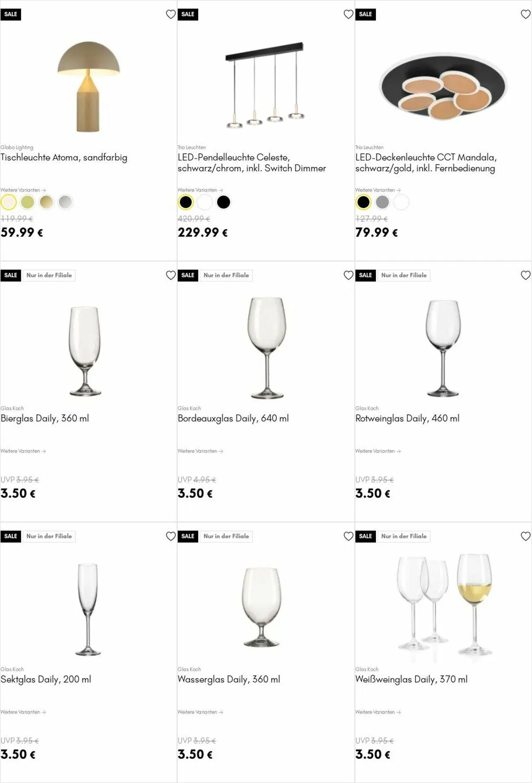The height and width of the screenshot is (783, 532).
Task: Add Weißweinglas Daily to wishlist
Action: pyautogui.click(x=526, y=536)
